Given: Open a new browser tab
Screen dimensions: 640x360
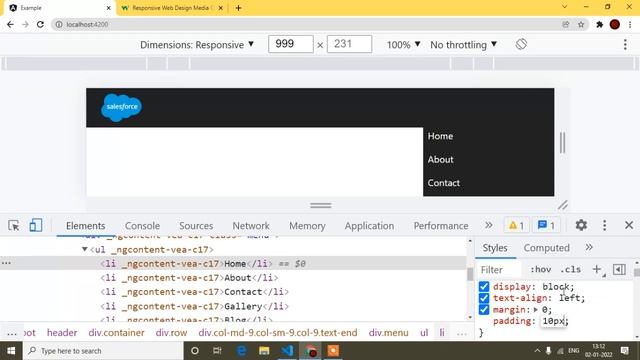Looking at the screenshot, I should [x=238, y=8].
